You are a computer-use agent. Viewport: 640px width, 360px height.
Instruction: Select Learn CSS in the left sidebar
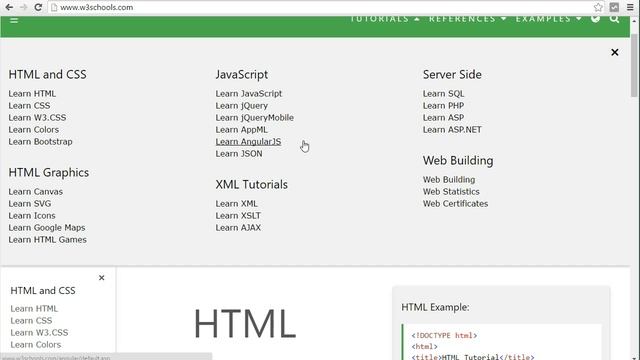click(x=31, y=321)
